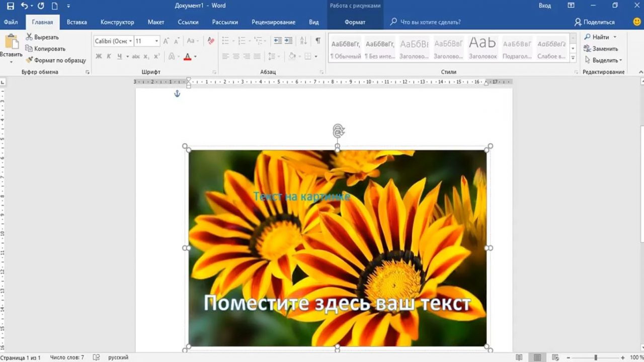Click the Redo (repeat) icon in the title bar
The height and width of the screenshot is (362, 644).
pyautogui.click(x=41, y=6)
